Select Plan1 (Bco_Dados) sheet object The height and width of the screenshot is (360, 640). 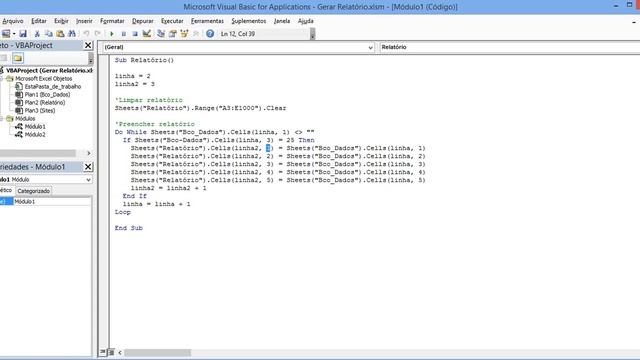point(47,94)
